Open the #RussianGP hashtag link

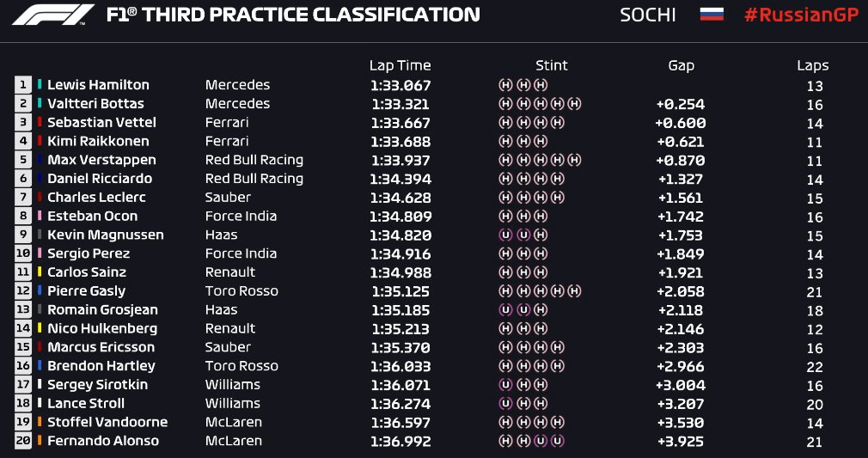801,15
